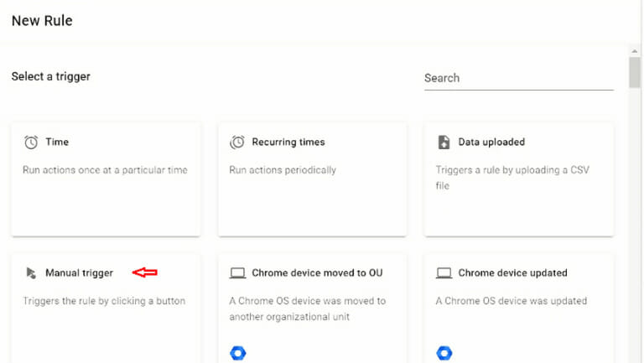Click text 'Run actions once at a particular time'
This screenshot has height=363, width=644.
pyautogui.click(x=105, y=170)
